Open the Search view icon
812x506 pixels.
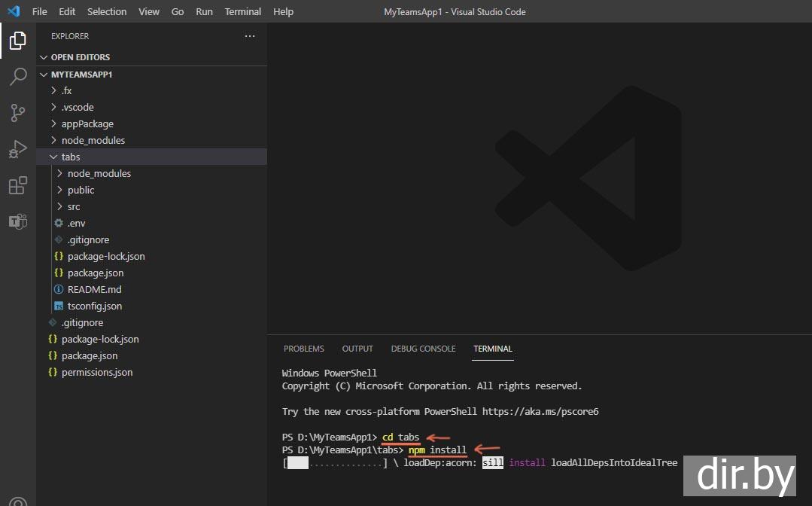click(18, 77)
